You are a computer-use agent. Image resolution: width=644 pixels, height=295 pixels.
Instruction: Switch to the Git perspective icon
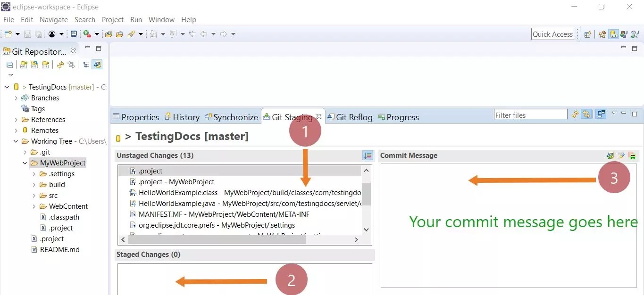[x=613, y=33]
